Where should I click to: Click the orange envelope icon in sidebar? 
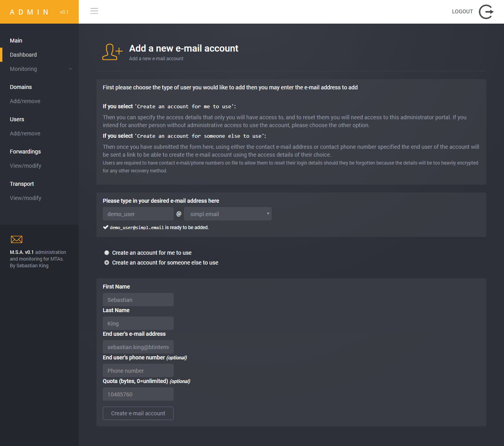(17, 239)
